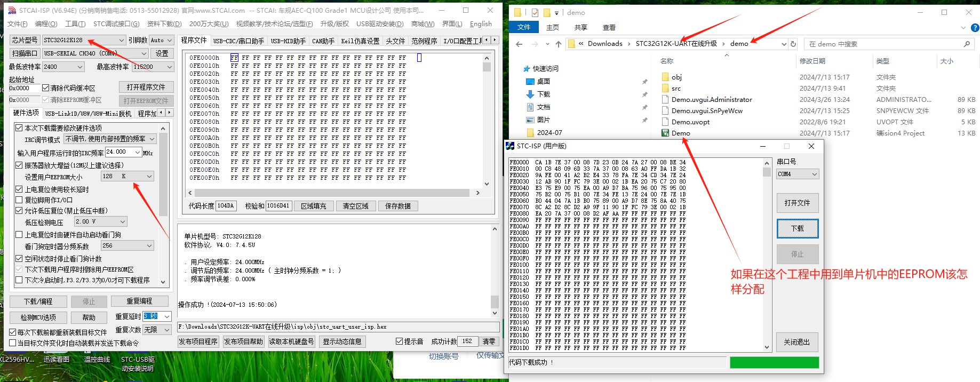Image resolution: width=980 pixels, height=382 pixels.
Task: Open 低压检测电压 2.00 V dropdown
Action: [100, 221]
